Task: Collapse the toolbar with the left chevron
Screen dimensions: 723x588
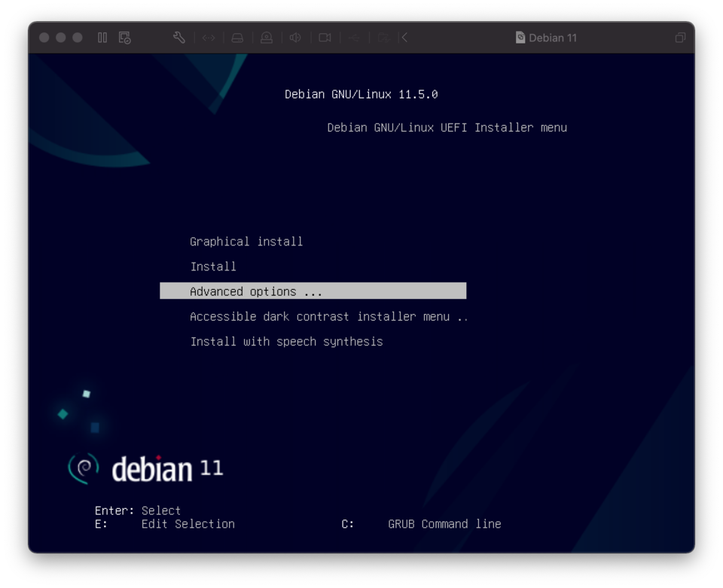Action: [x=404, y=37]
